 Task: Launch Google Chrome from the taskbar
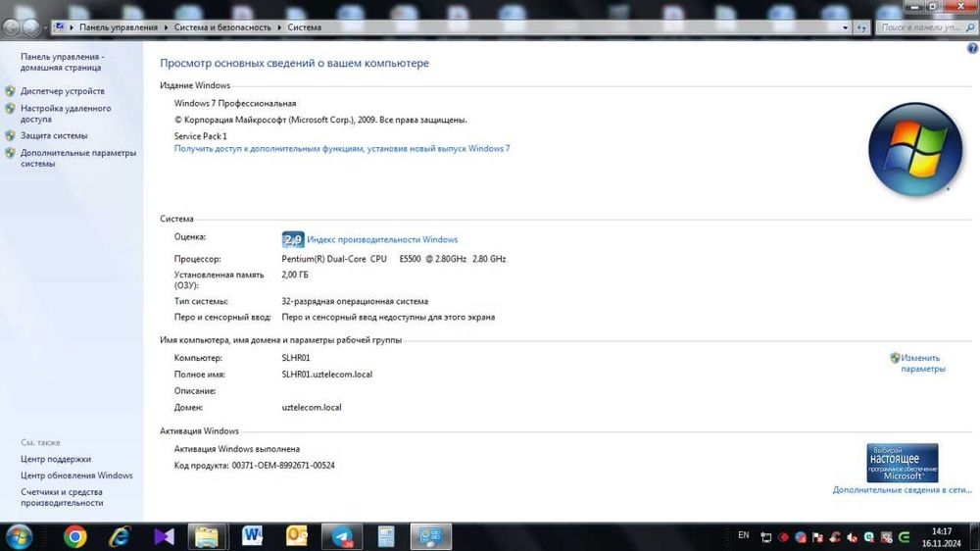[x=75, y=536]
